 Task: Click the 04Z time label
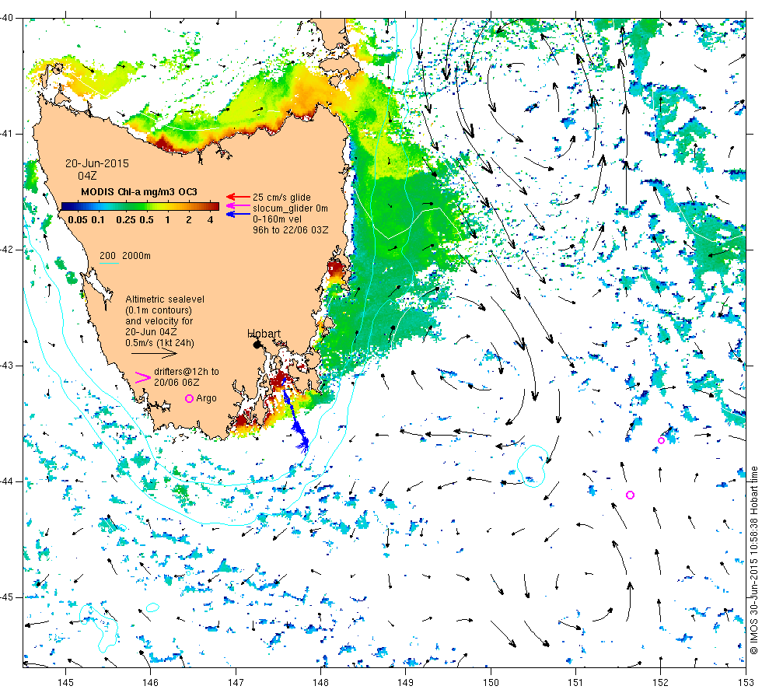(x=87, y=176)
